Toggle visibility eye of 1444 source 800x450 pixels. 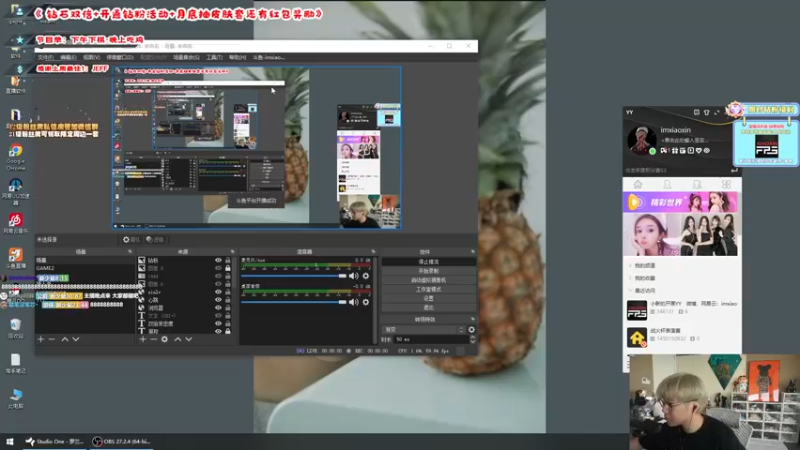coord(218,276)
